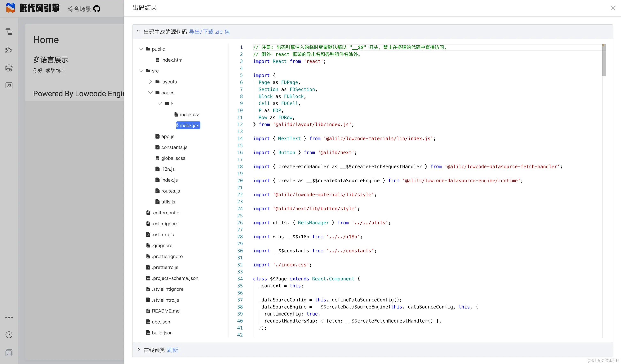Expand the online preview section
Viewport: 621px width, 364px height.
(138, 350)
